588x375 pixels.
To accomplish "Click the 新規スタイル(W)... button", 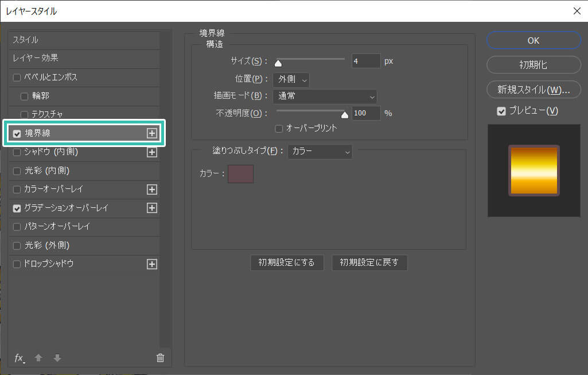I will click(x=534, y=90).
